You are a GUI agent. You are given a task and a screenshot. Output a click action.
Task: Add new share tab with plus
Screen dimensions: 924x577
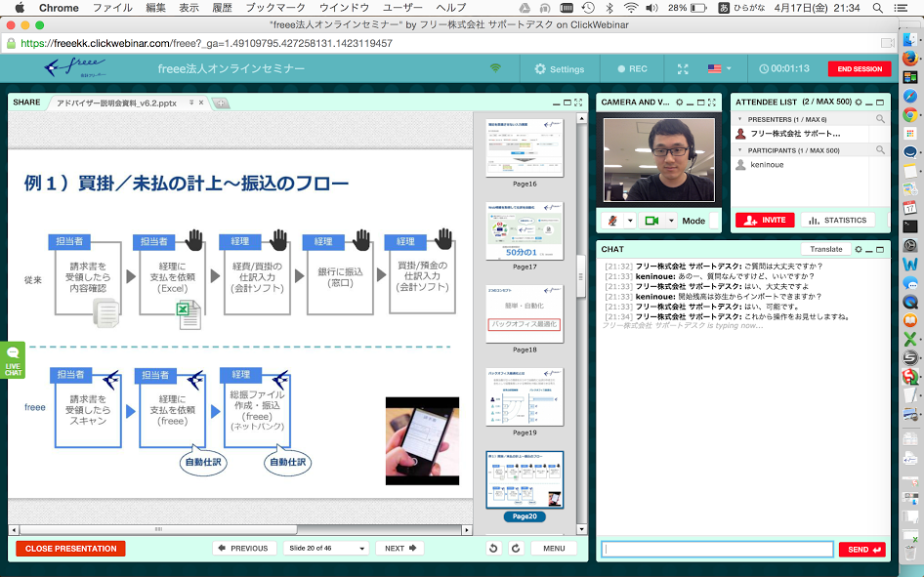(x=221, y=103)
